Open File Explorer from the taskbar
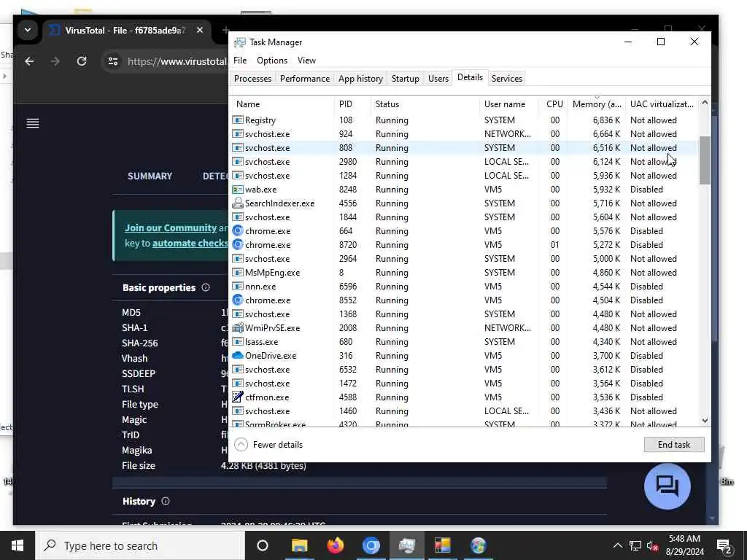Image resolution: width=747 pixels, height=560 pixels. [299, 545]
